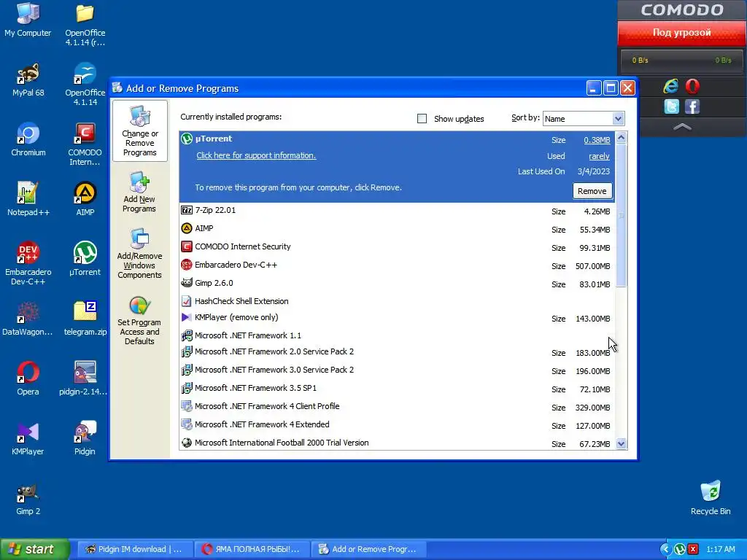Click Notepad++ desktop shortcut
The image size is (747, 560).
pyautogui.click(x=28, y=199)
